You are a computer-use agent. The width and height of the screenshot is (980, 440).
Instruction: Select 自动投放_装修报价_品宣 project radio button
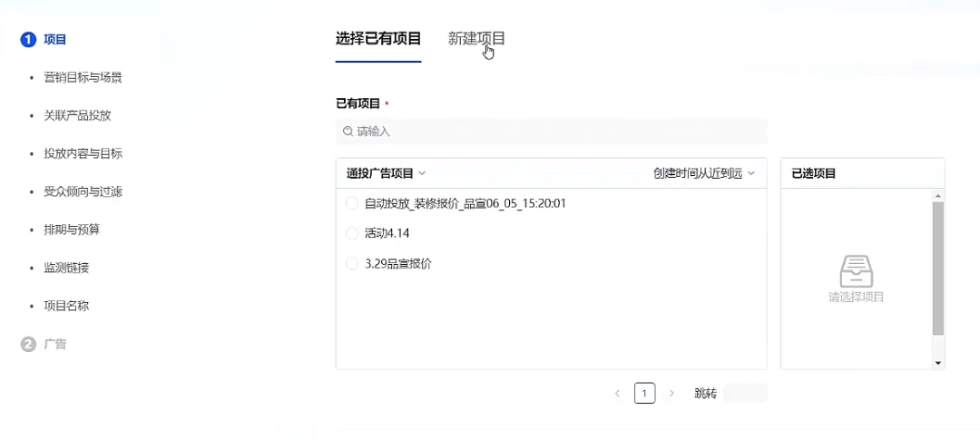pyautogui.click(x=352, y=203)
